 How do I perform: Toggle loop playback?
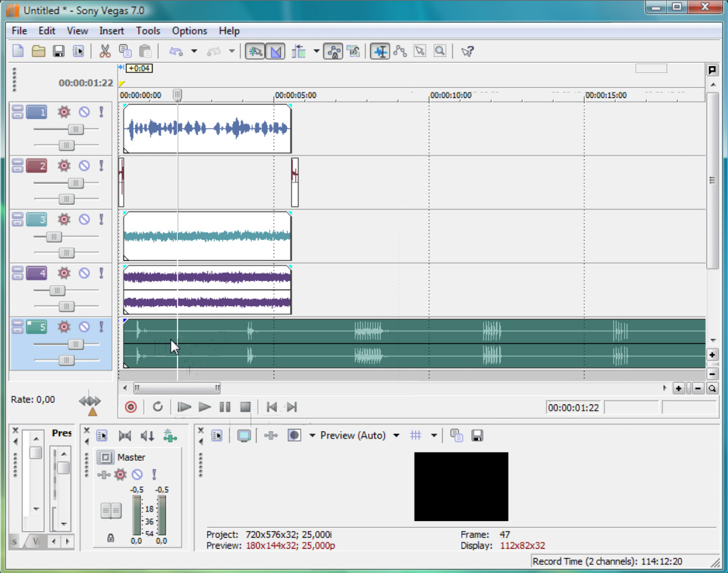click(157, 407)
